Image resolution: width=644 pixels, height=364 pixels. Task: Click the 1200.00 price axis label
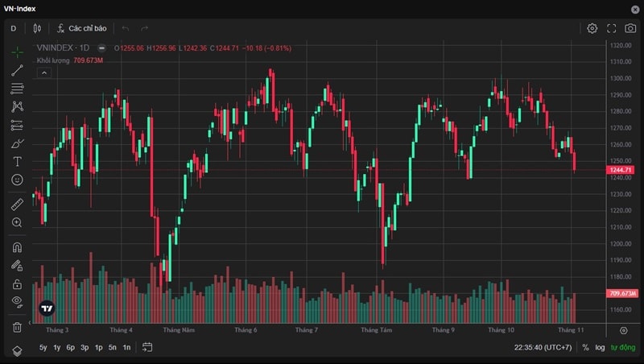pos(621,244)
